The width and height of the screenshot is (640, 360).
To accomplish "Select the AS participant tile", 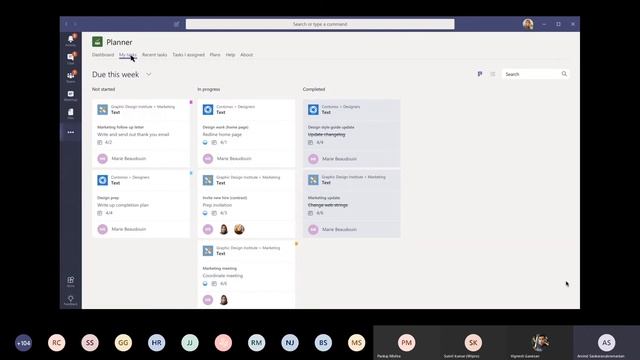I will [607, 343].
